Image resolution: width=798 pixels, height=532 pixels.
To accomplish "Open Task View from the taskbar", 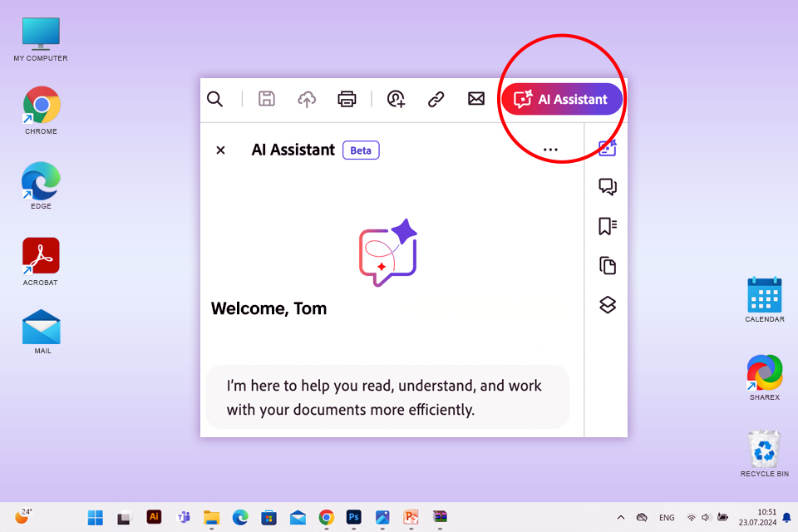I will [x=124, y=518].
